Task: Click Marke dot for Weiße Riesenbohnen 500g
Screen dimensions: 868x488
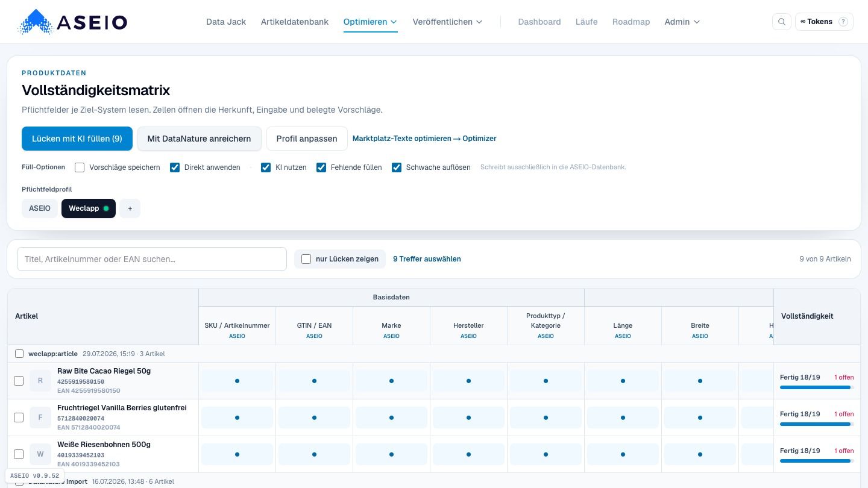Action: (x=391, y=454)
